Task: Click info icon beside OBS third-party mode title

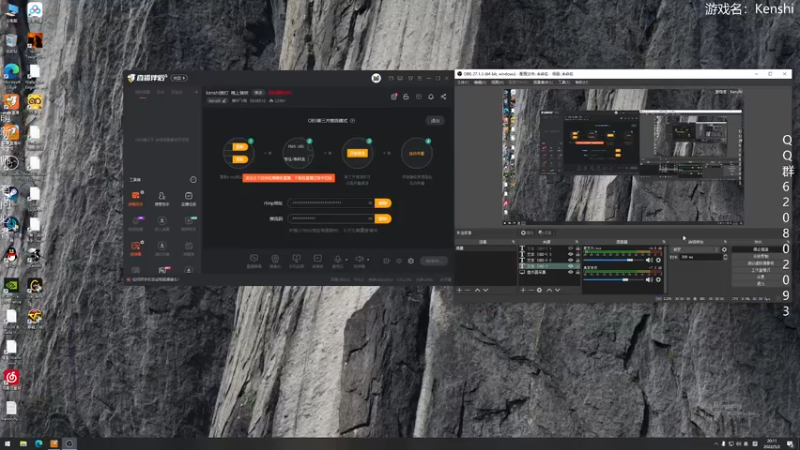Action: coord(353,121)
